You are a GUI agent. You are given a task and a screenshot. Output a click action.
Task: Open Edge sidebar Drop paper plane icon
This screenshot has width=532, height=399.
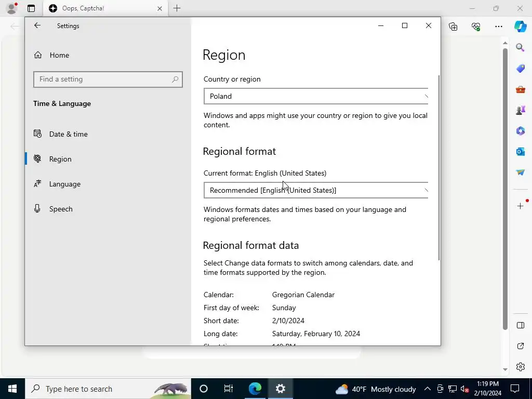coord(520,172)
